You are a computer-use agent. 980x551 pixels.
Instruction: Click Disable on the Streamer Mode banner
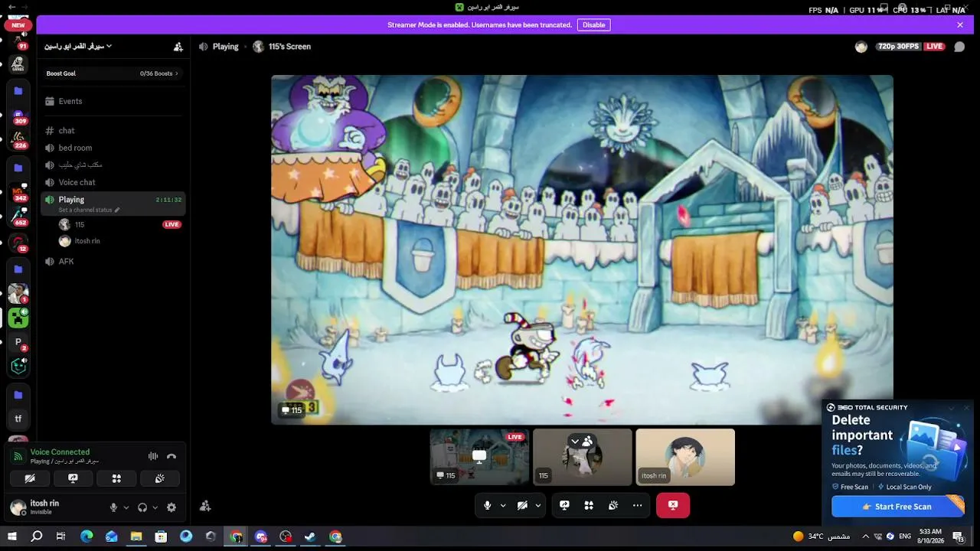(594, 24)
